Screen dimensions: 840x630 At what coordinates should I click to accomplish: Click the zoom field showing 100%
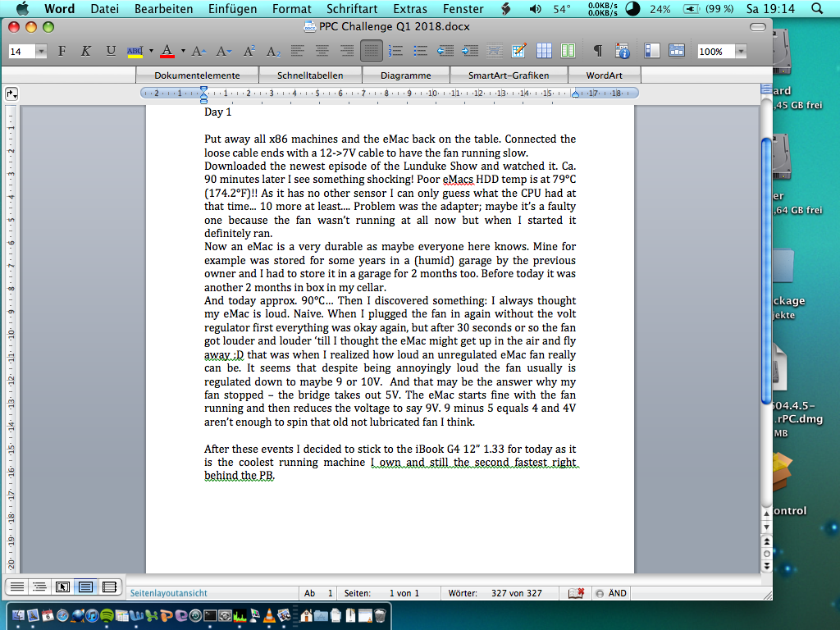tap(716, 52)
